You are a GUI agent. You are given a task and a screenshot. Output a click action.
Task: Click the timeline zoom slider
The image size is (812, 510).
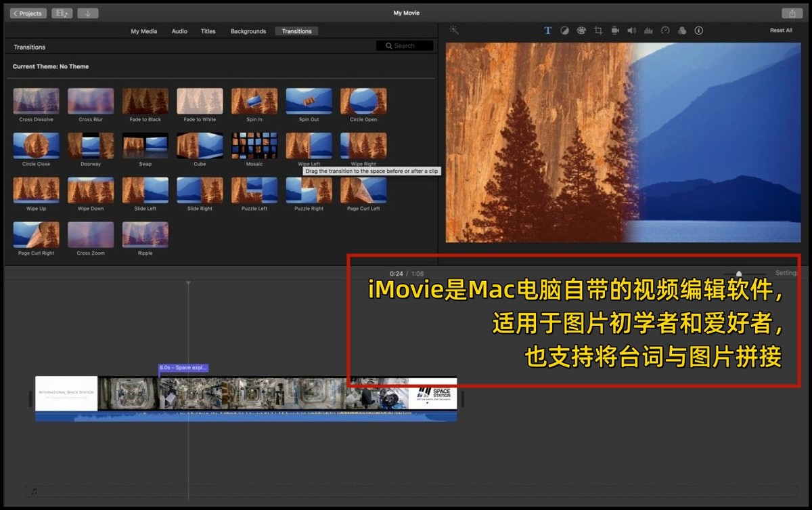tap(739, 274)
